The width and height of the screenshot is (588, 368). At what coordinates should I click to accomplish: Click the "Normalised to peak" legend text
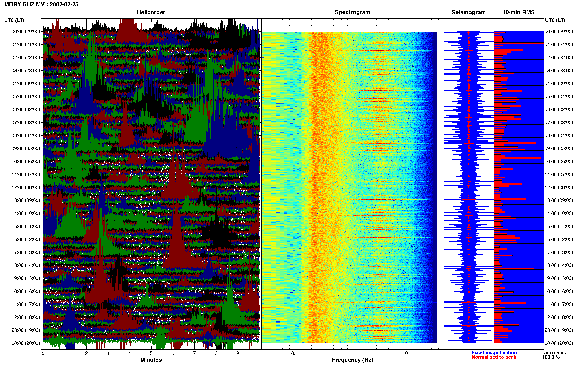point(494,357)
